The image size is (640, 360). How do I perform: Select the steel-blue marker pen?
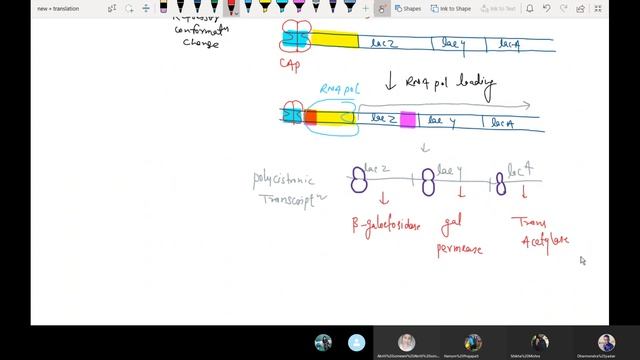(349, 7)
